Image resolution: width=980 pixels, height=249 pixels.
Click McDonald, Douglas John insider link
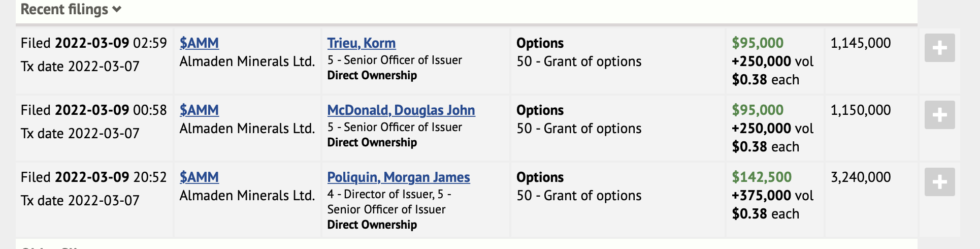[x=401, y=110]
